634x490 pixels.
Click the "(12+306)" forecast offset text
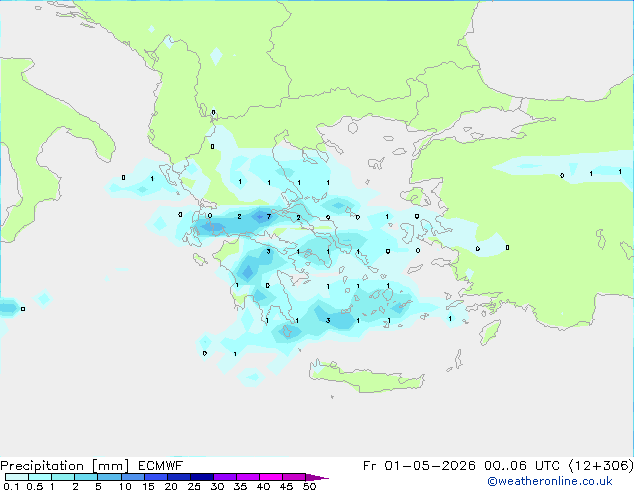click(601, 466)
